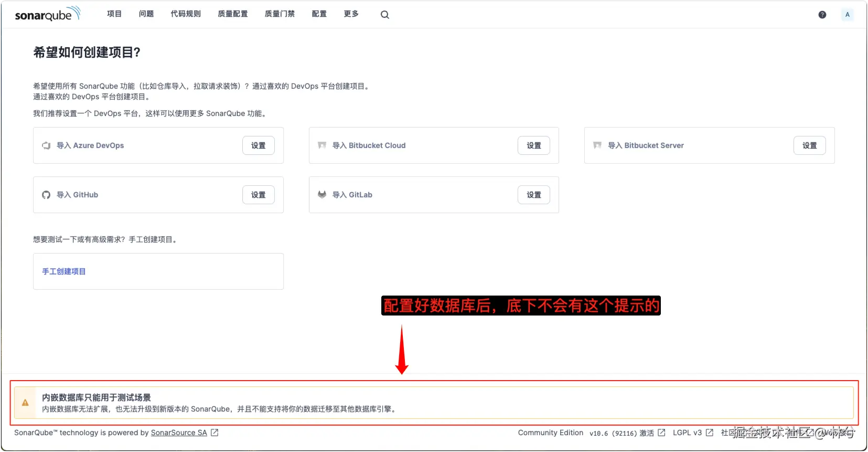Go to 质量配置 in the navigation
The image size is (868, 452).
pos(233,14)
